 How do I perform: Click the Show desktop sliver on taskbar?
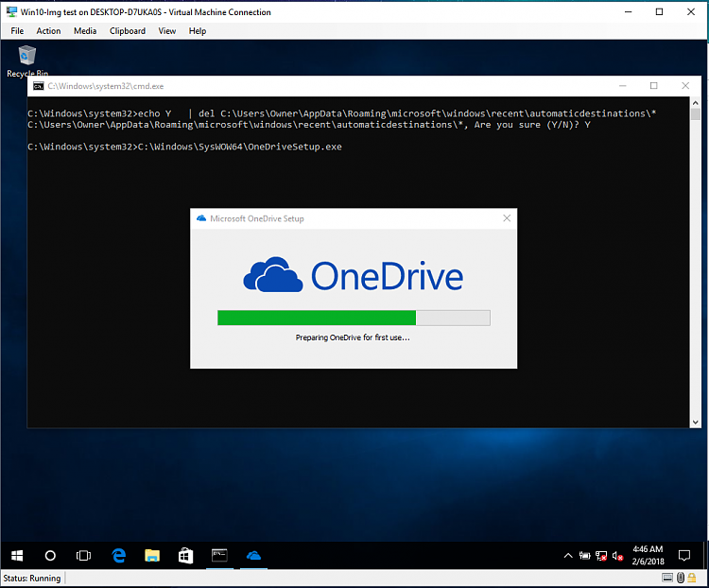705,556
